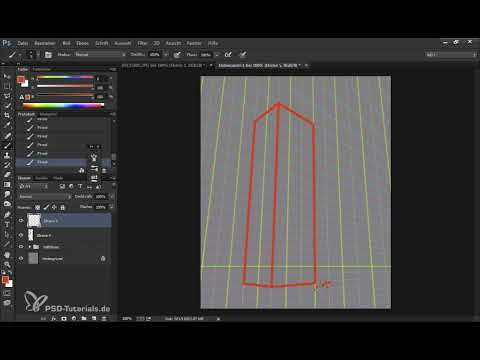Select the Healing Brush tool
This screenshot has width=480, height=360.
pyautogui.click(x=7, y=135)
